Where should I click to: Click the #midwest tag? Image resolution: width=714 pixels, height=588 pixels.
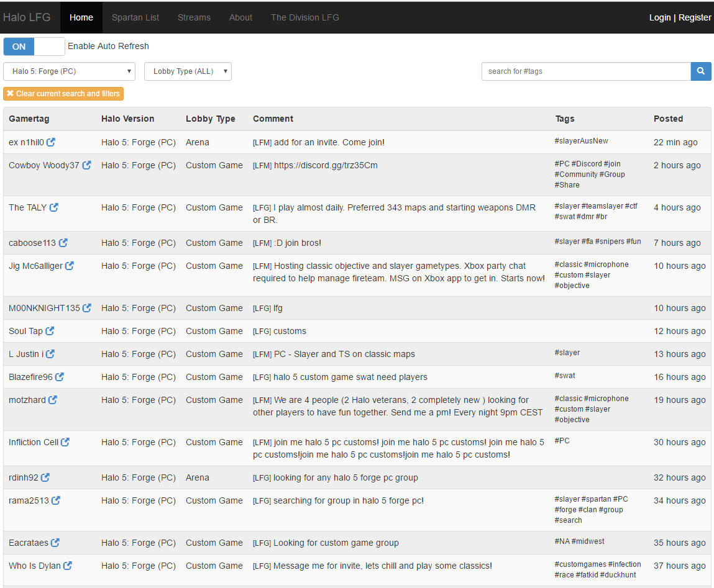(x=588, y=541)
